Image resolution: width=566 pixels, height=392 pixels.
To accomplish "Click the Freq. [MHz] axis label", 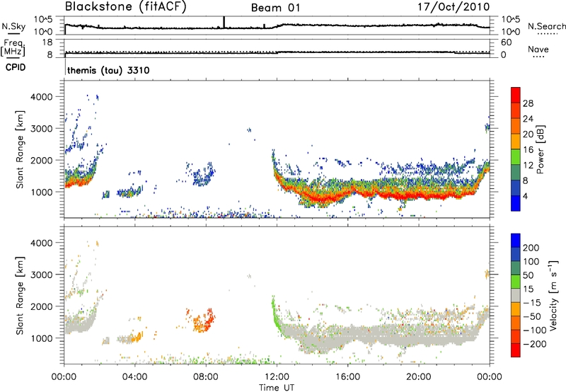I will (13, 47).
